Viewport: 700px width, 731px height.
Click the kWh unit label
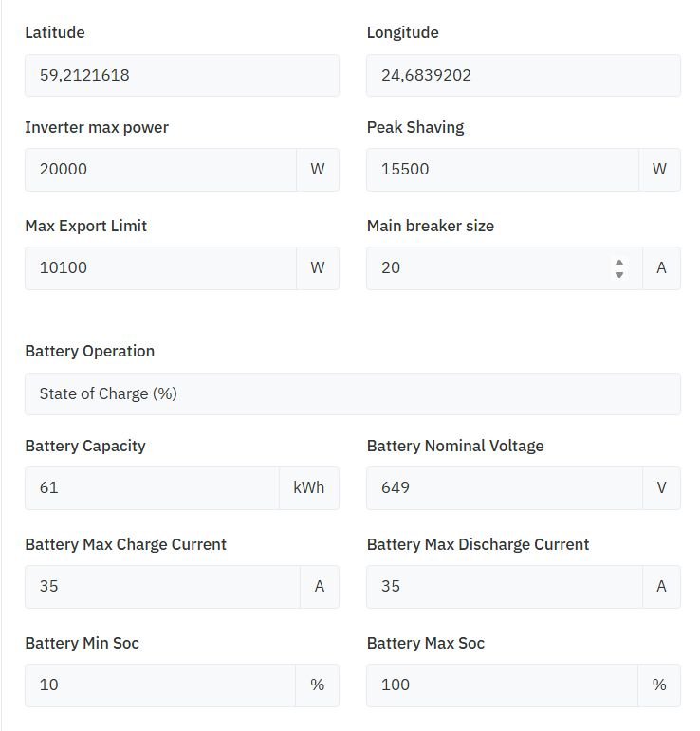pos(309,488)
